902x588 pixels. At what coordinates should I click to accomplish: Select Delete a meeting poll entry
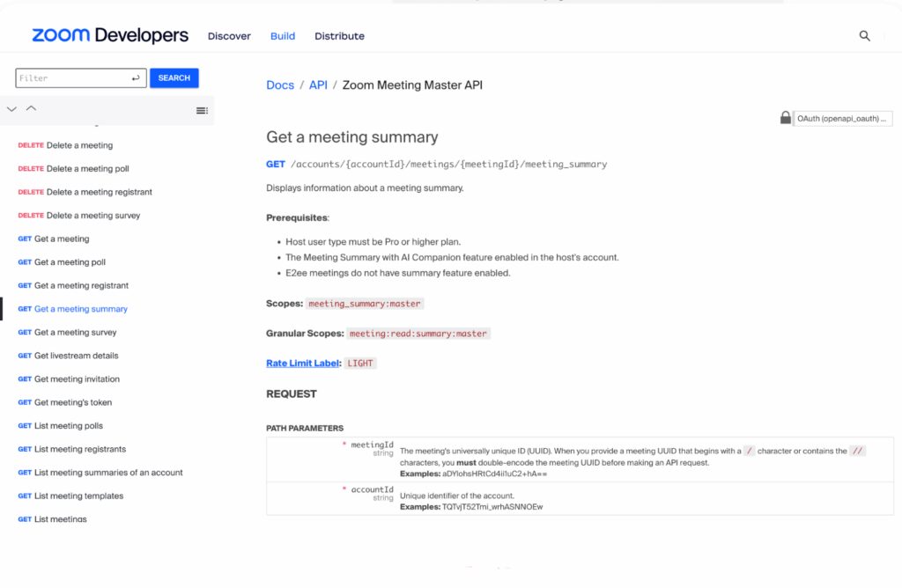tap(73, 168)
